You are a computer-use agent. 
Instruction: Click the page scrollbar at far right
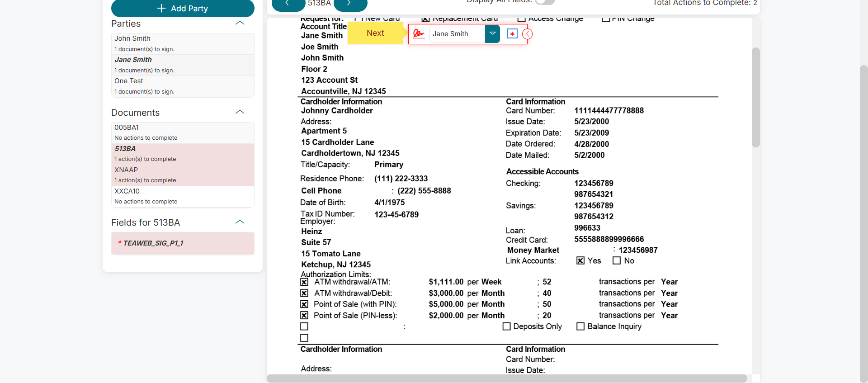(x=864, y=224)
